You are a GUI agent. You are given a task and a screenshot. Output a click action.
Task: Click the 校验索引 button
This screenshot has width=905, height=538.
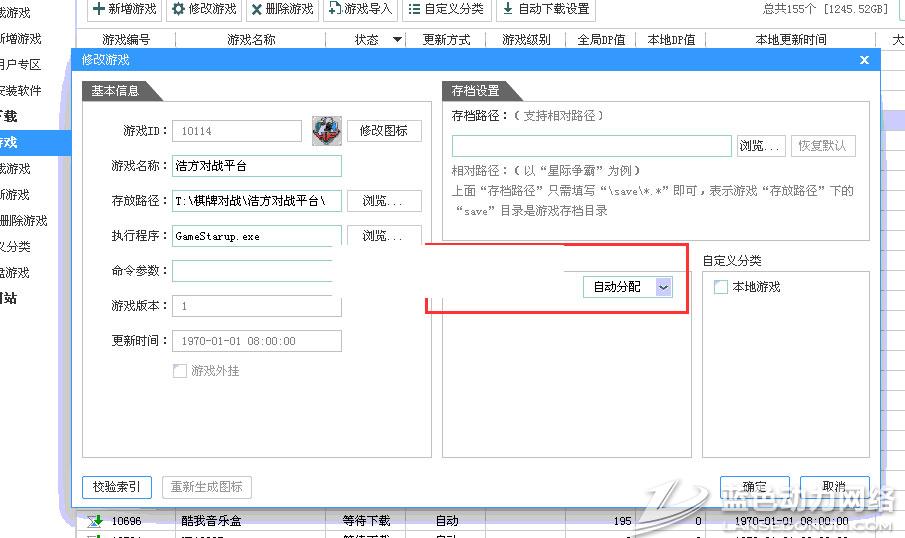tap(116, 487)
